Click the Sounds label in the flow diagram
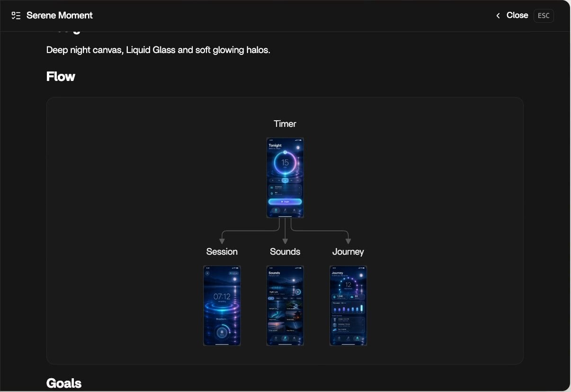The image size is (571, 392). 285,252
